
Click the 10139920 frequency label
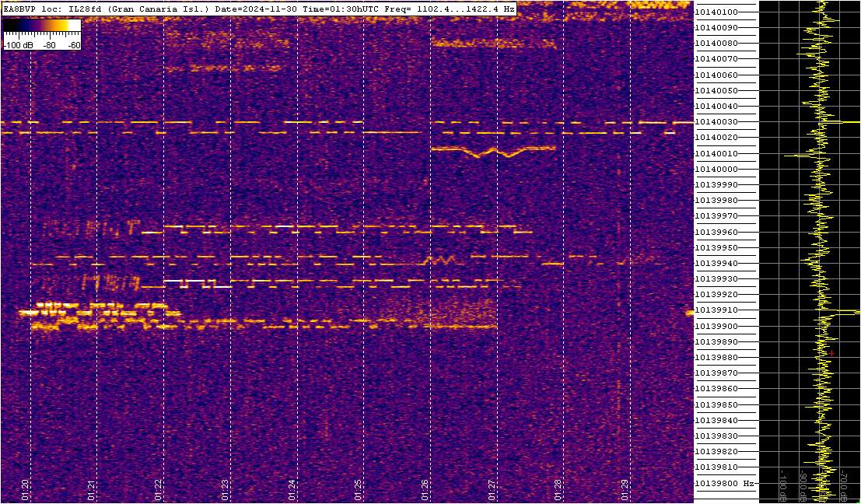(x=716, y=294)
